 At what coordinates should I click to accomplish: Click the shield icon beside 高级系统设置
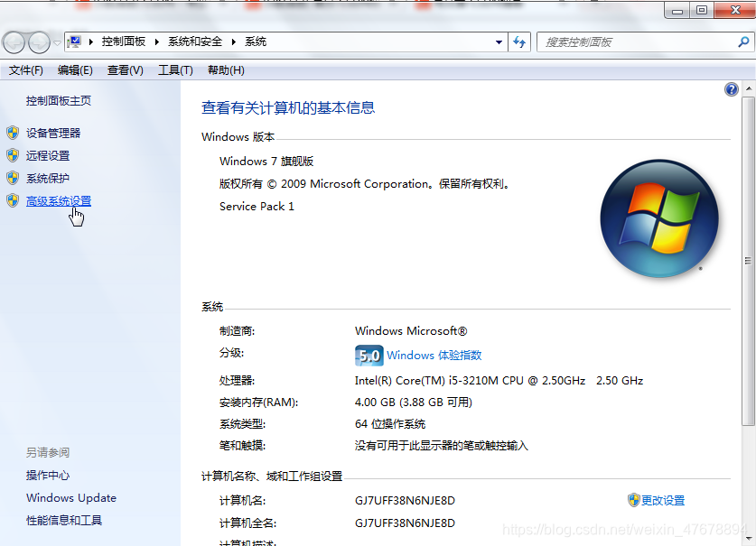coord(13,200)
